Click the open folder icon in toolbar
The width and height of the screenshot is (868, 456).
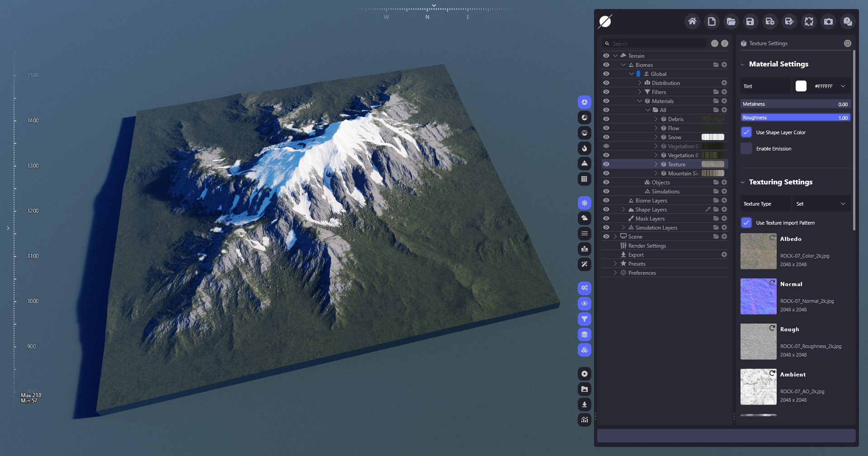(x=731, y=21)
